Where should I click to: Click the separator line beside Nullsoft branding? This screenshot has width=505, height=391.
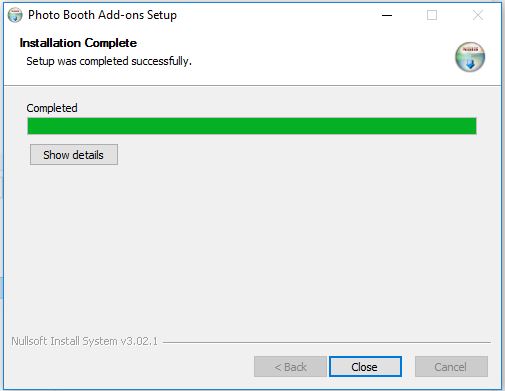[x=327, y=342]
